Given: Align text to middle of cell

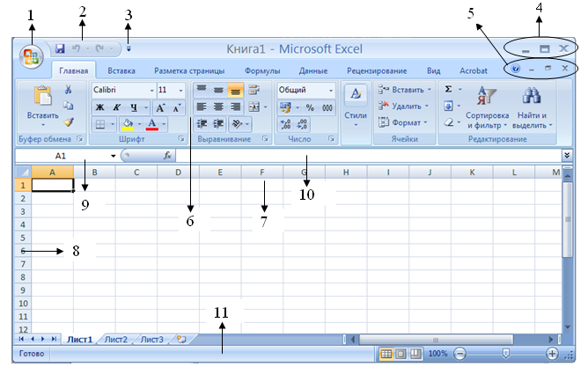Looking at the screenshot, I should coord(218,90).
